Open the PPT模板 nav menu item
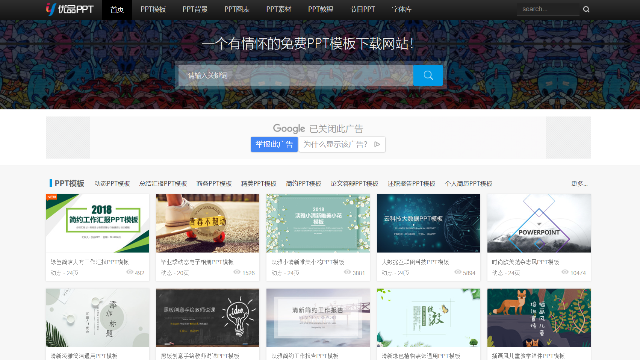 (153, 9)
